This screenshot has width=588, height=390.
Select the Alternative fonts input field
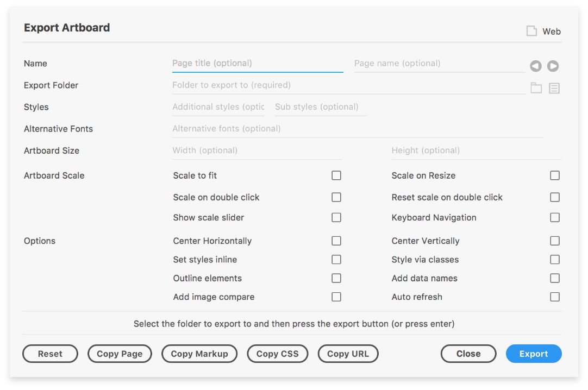pyautogui.click(x=357, y=129)
